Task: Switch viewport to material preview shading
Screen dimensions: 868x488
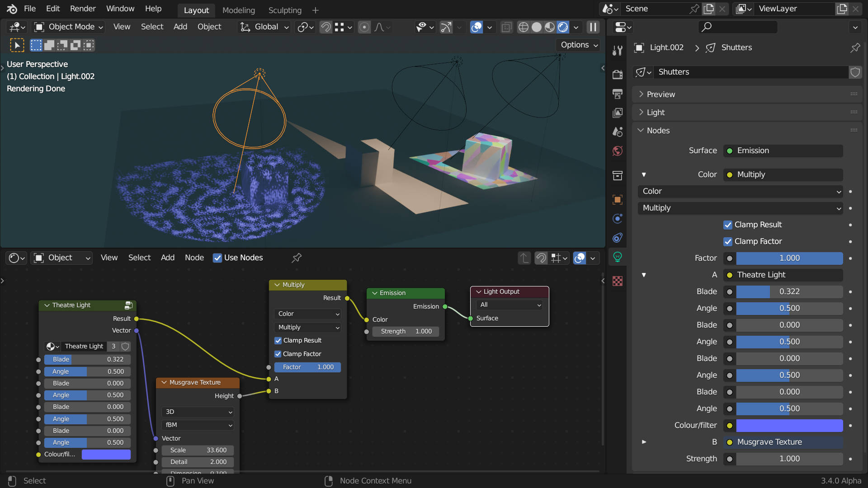Action: pyautogui.click(x=550, y=27)
